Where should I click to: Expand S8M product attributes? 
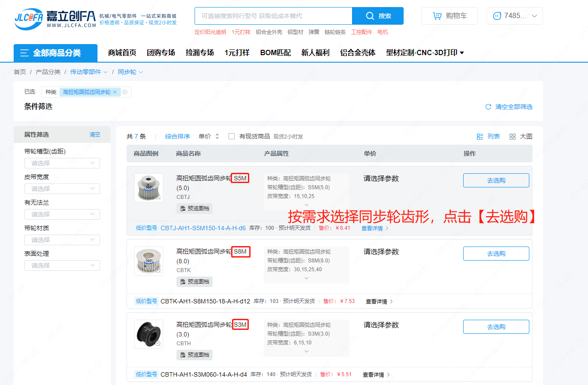click(x=307, y=278)
